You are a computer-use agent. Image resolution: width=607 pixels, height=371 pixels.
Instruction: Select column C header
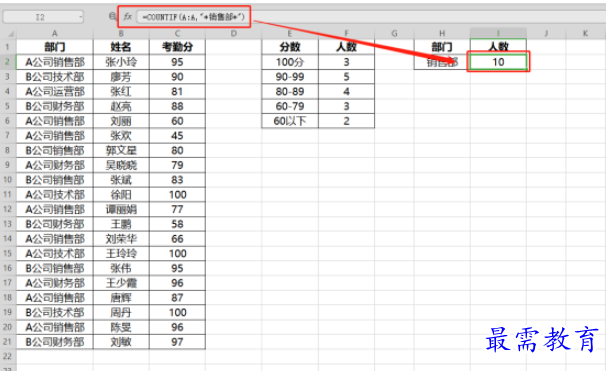177,34
